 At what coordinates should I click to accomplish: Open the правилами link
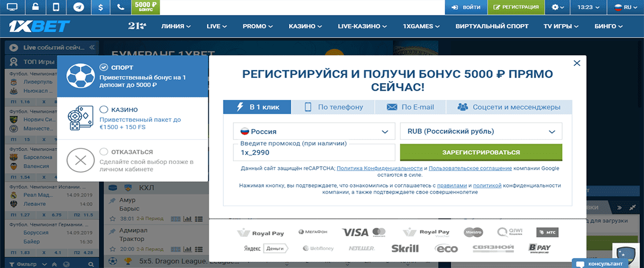coord(452,185)
